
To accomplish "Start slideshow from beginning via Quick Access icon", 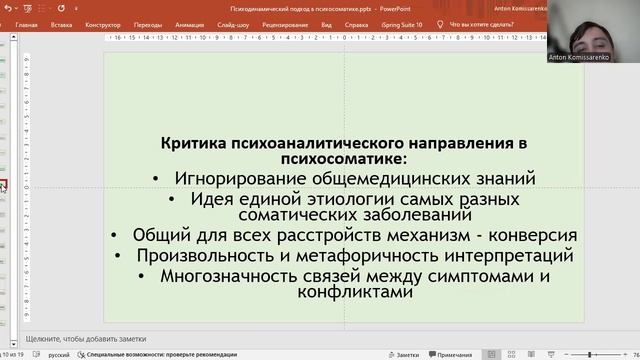I will (x=28, y=8).
